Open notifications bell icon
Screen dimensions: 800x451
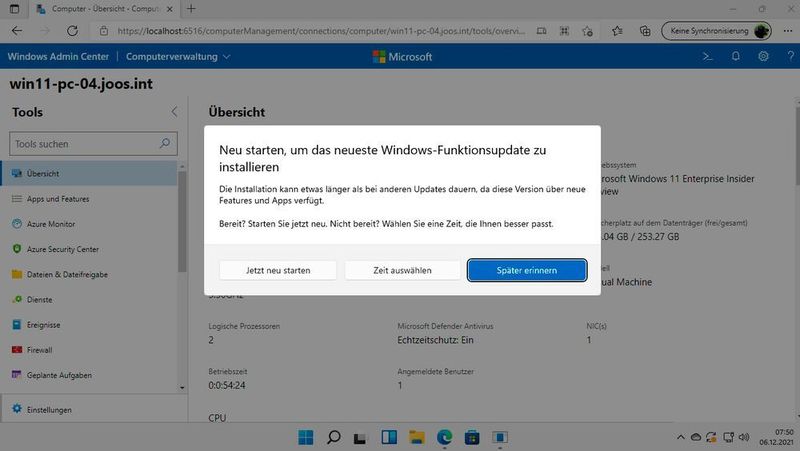(735, 57)
